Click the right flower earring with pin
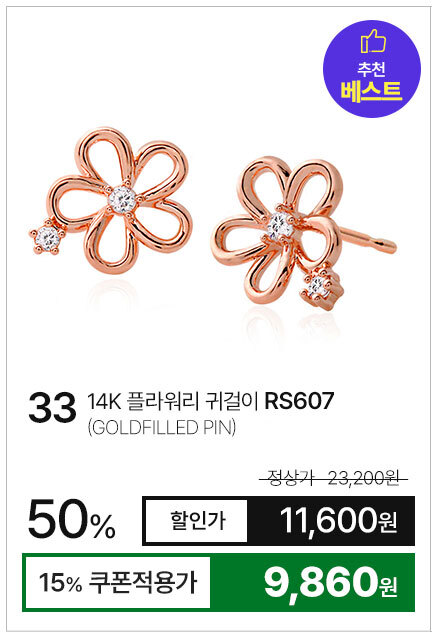 (303, 234)
